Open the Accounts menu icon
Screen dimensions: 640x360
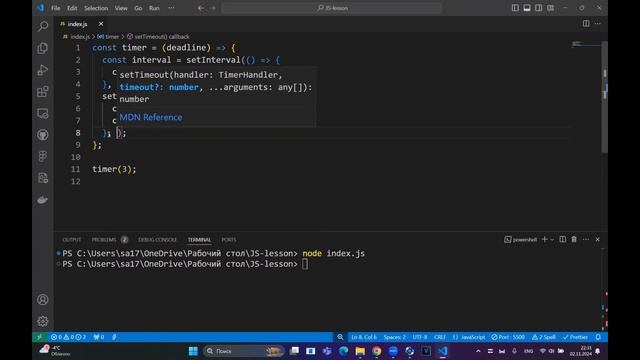click(x=43, y=300)
